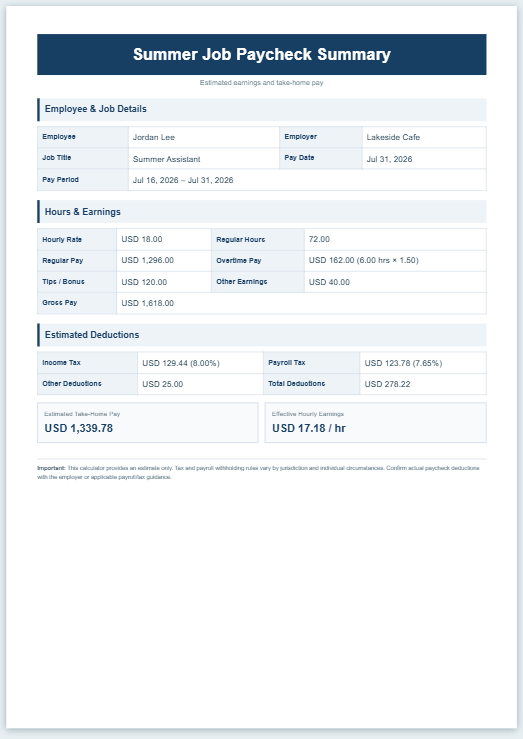
Task: Click the 'Important:' disclaimer note
Action: (x=258, y=473)
